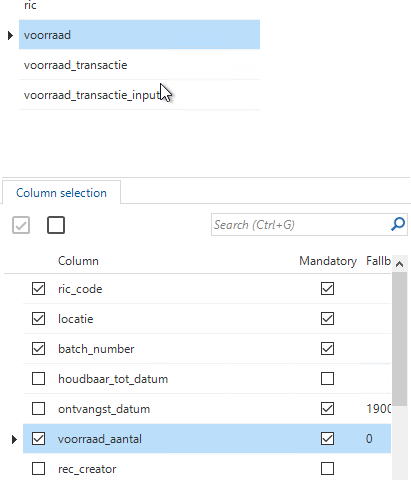The width and height of the screenshot is (411, 480).
Task: Select the voorraad_transactie table row
Action: (x=139, y=65)
